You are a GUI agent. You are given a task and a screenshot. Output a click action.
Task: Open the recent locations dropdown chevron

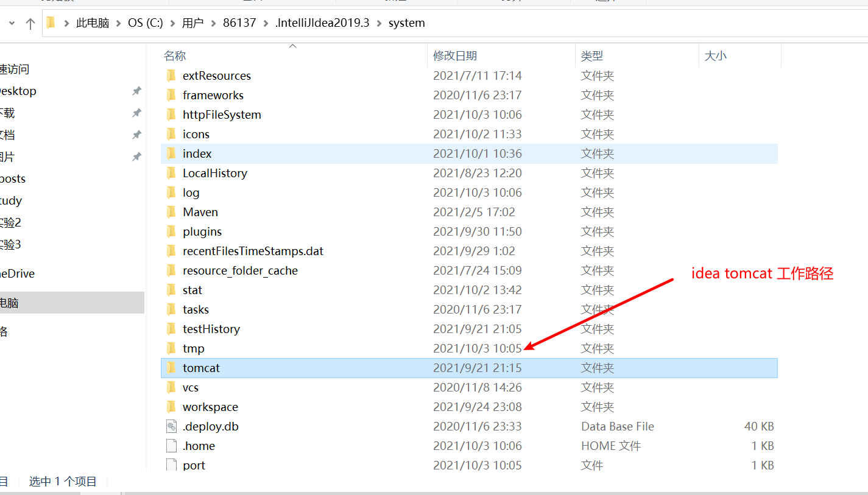coord(12,24)
